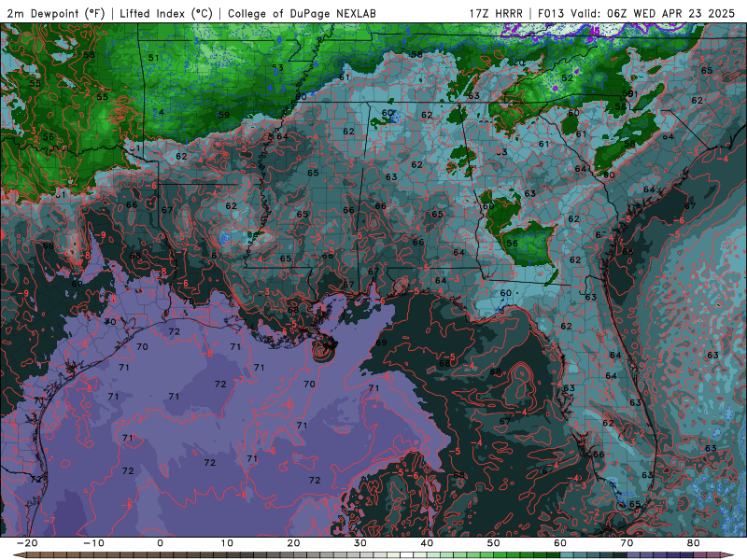Click the 'College of DuPage NEXLAB' label
The height and width of the screenshot is (560, 747).
point(302,13)
